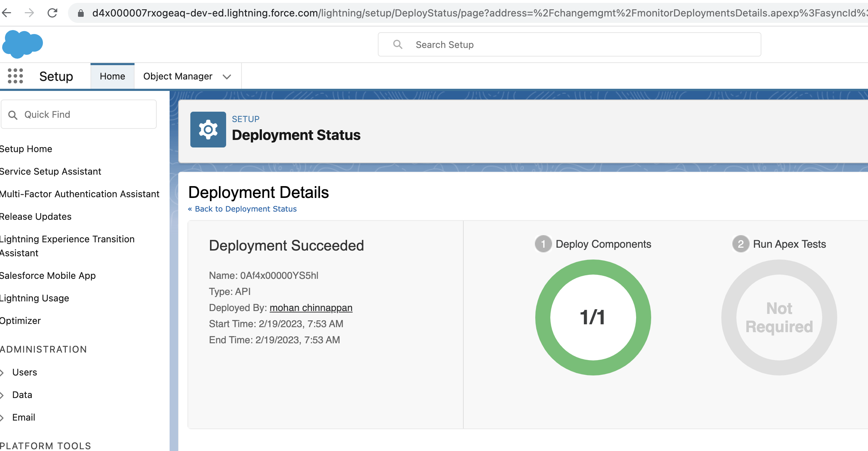Click the Salesforce cloud logo
This screenshot has height=451, width=868.
(22, 44)
